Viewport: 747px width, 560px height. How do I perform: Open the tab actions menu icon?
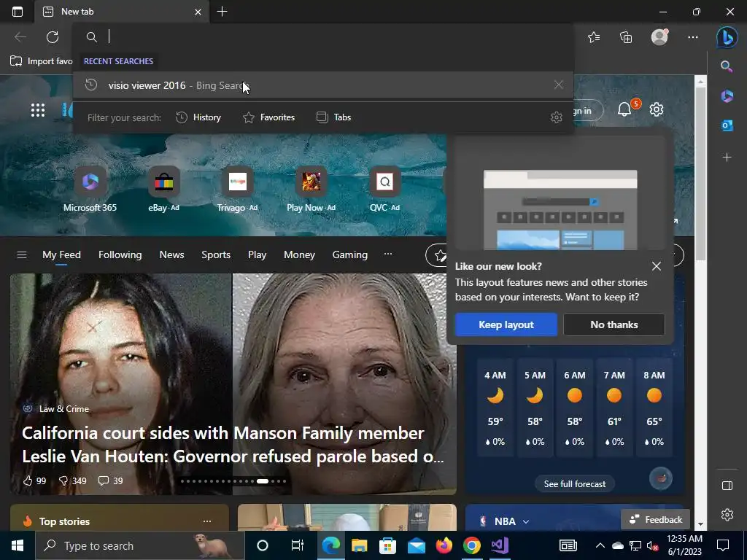18,12
